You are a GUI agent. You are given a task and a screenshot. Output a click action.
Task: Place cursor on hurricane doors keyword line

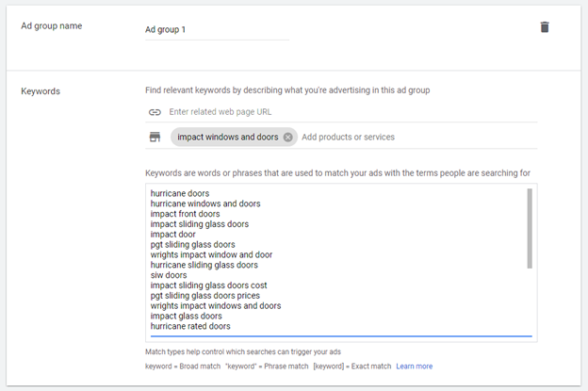[x=180, y=193]
